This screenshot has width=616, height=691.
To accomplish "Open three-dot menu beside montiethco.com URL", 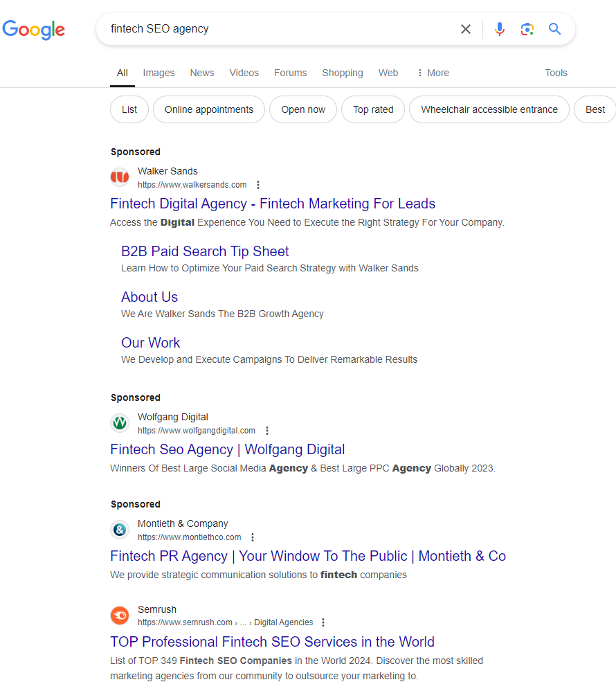I will 253,537.
